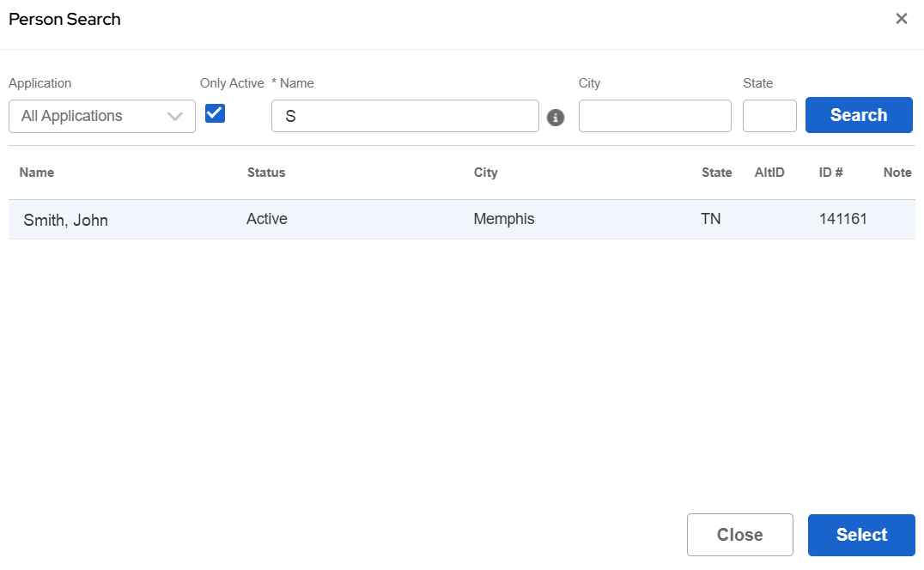Click the Status column header
924x570 pixels.
tap(266, 173)
